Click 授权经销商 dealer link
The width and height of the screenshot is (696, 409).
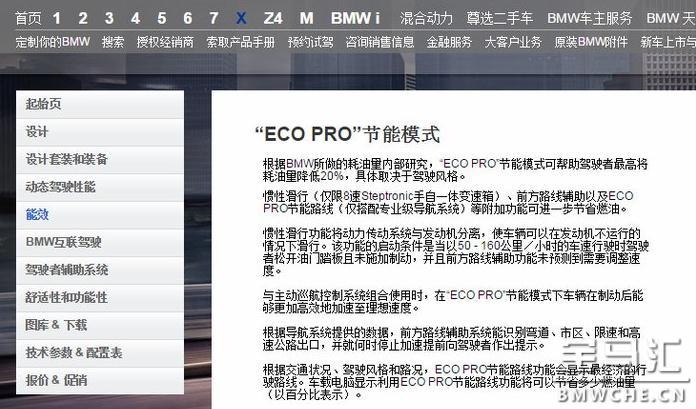click(x=165, y=42)
